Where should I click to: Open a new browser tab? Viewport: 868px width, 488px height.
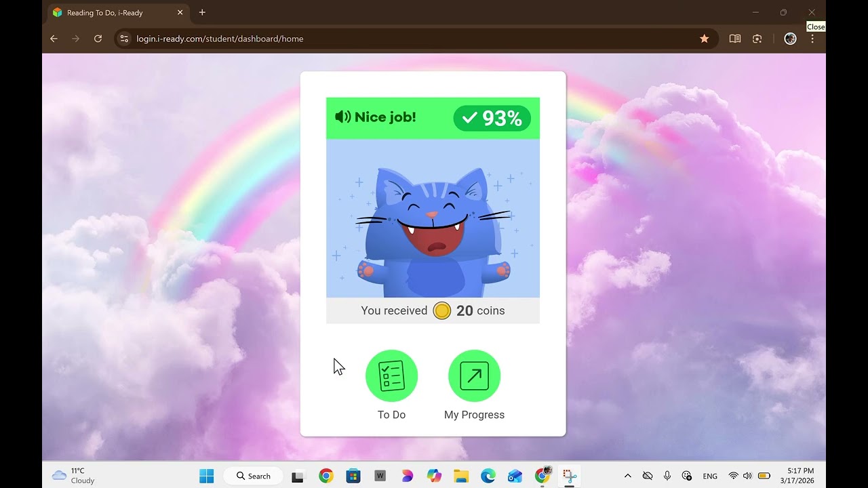click(x=202, y=13)
